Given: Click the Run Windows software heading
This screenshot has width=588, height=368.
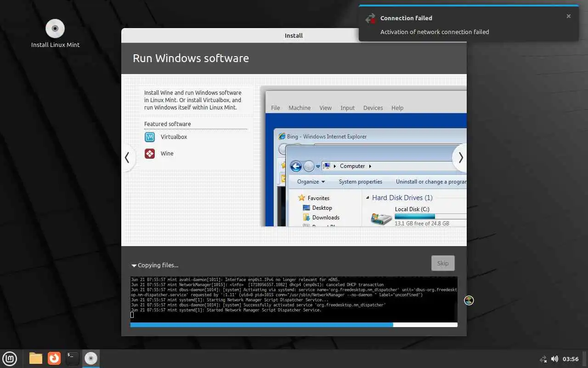Looking at the screenshot, I should point(191,58).
